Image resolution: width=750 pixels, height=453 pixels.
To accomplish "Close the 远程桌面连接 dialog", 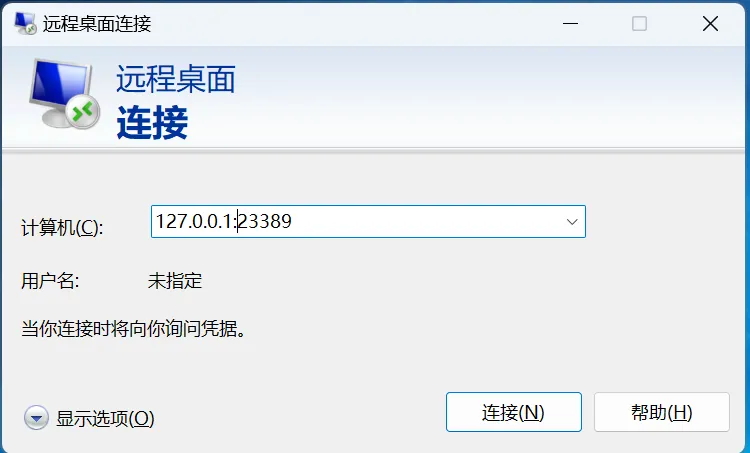I will coord(710,23).
